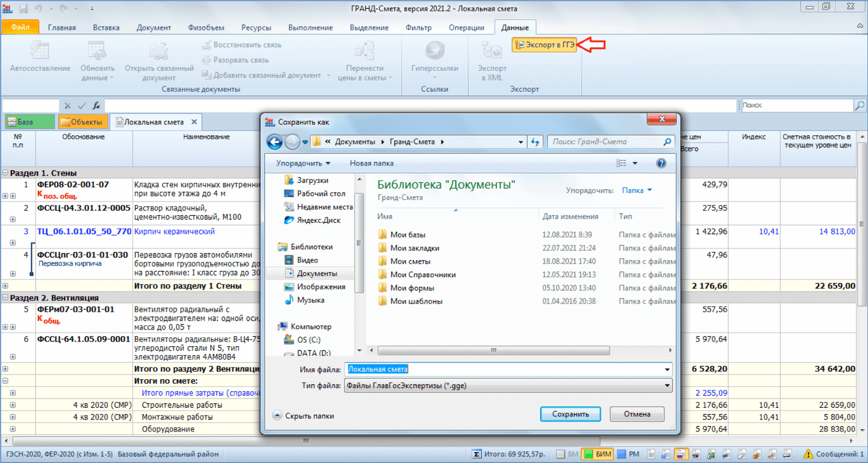Click the TCH status bar icon
The width and height of the screenshot is (868, 463).
coord(695,454)
